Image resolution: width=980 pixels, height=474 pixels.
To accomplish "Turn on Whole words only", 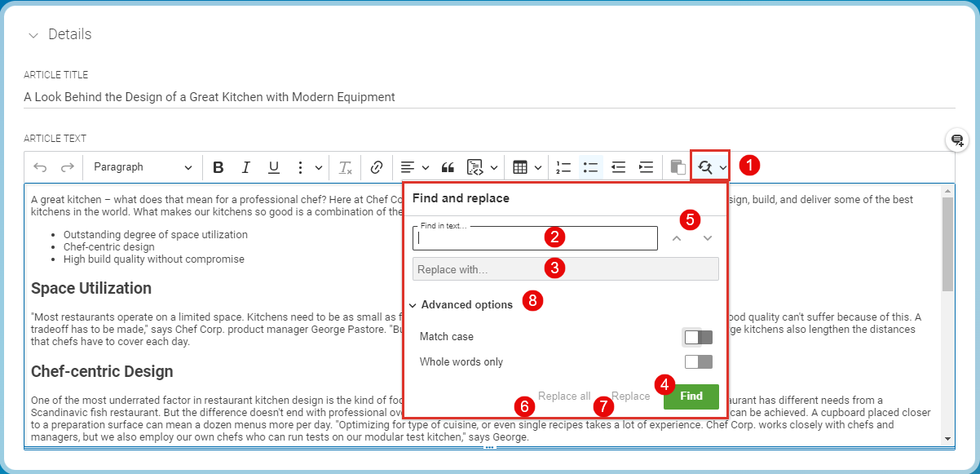I will [697, 361].
